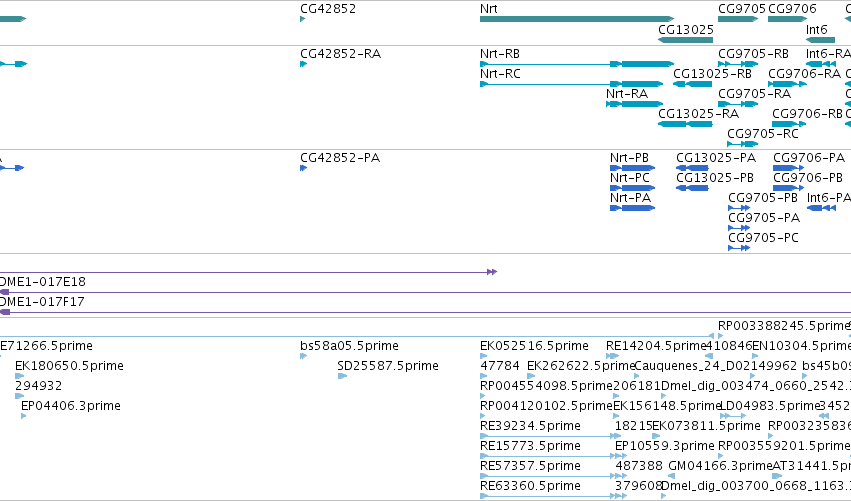This screenshot has height=501, width=851.
Task: Select EST EK073811.5prime
Action: point(706,427)
